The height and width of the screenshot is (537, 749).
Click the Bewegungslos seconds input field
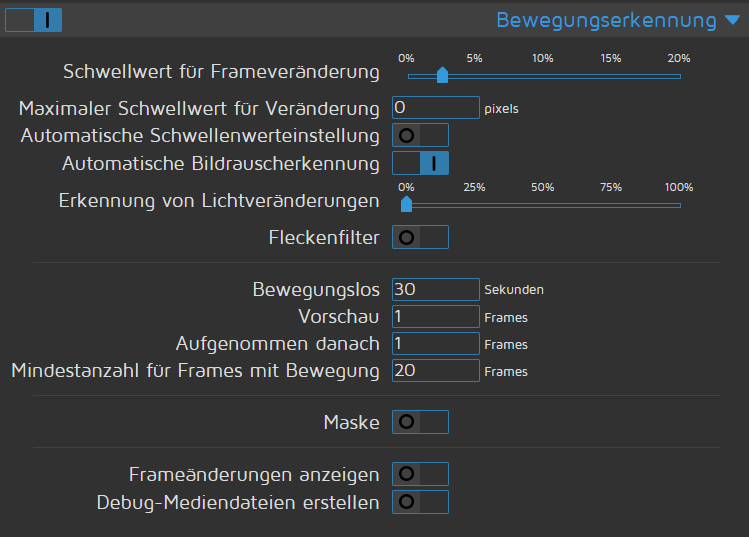436,289
